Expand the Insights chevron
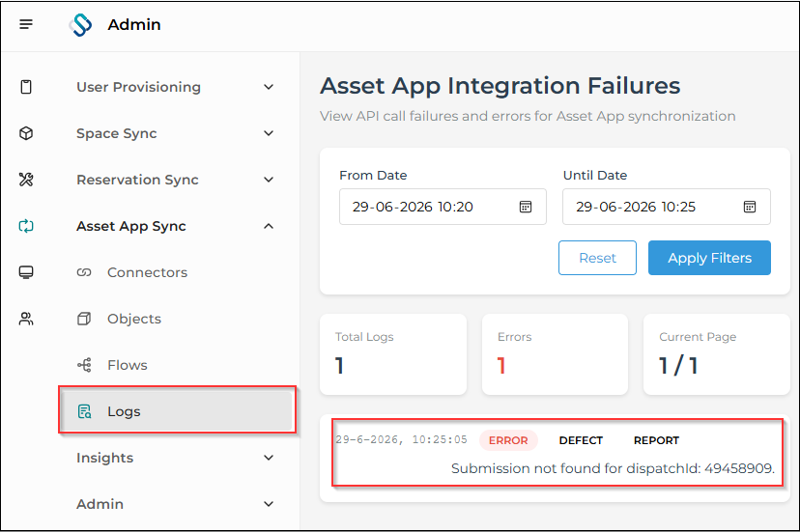Image resolution: width=800 pixels, height=532 pixels. [269, 458]
